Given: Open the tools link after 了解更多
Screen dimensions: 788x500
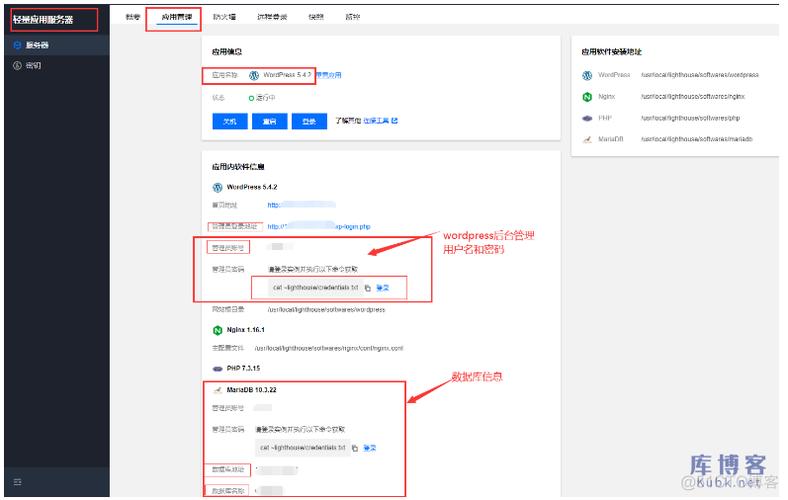Looking at the screenshot, I should coord(376,121).
